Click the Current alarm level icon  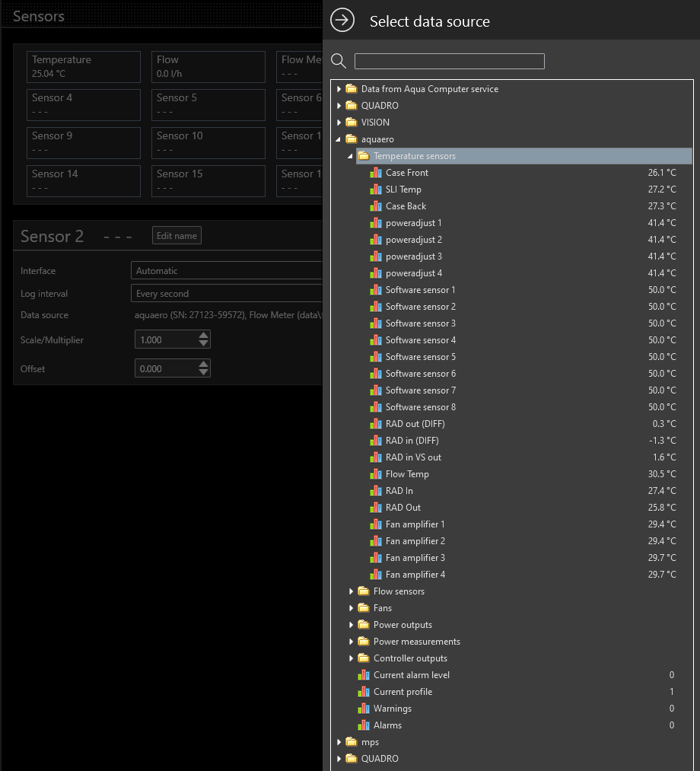point(364,675)
